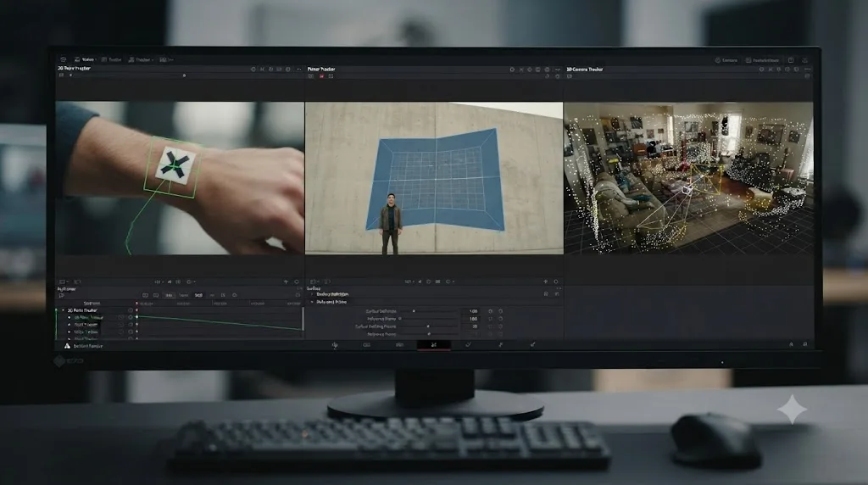Click the keyframe at the start of the green curve

(x=137, y=317)
